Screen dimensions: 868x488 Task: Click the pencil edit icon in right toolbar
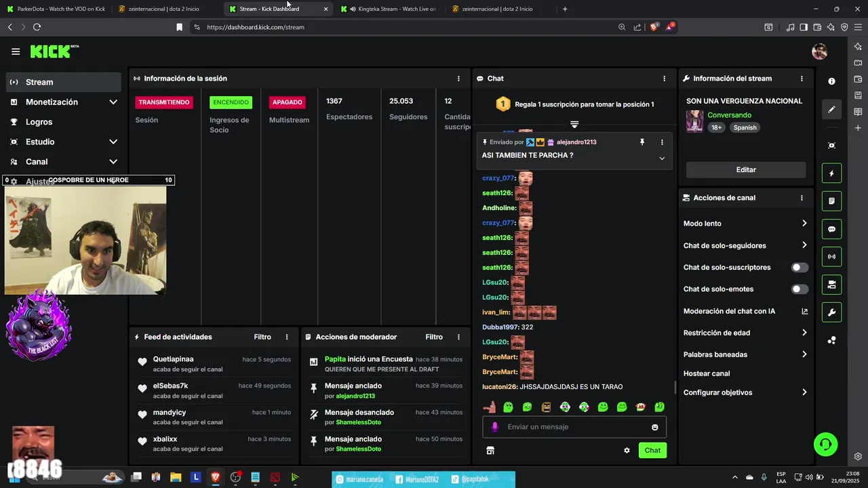click(831, 109)
